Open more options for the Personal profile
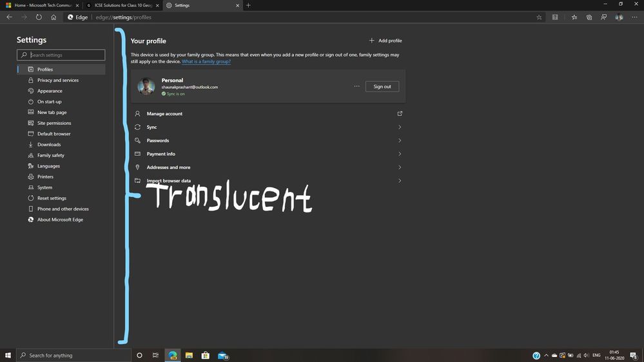The image size is (644, 362). click(356, 86)
